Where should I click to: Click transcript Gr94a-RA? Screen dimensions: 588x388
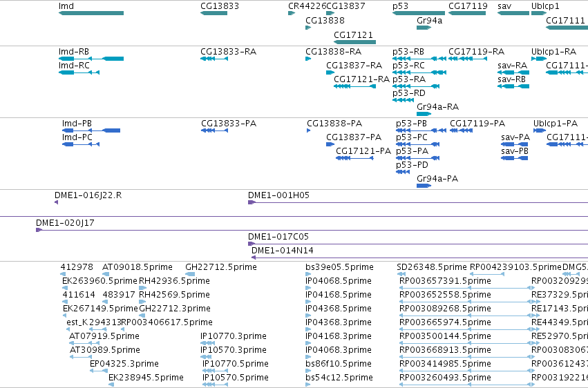pos(424,114)
